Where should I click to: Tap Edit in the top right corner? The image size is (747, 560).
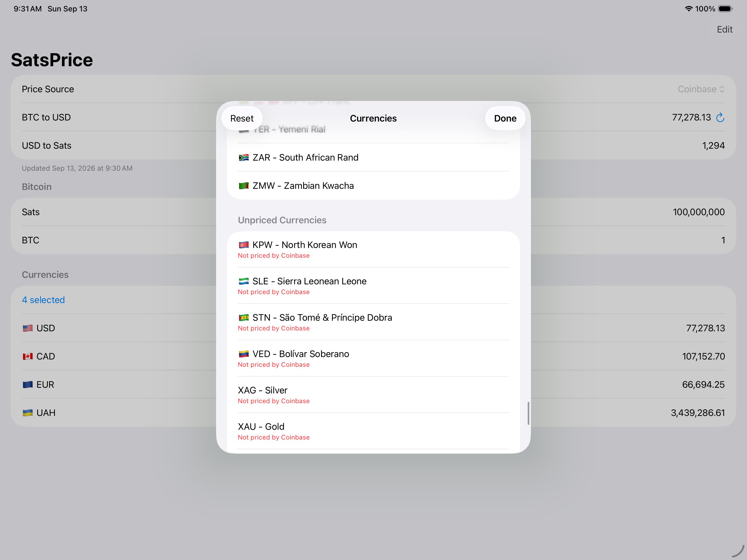[724, 29]
